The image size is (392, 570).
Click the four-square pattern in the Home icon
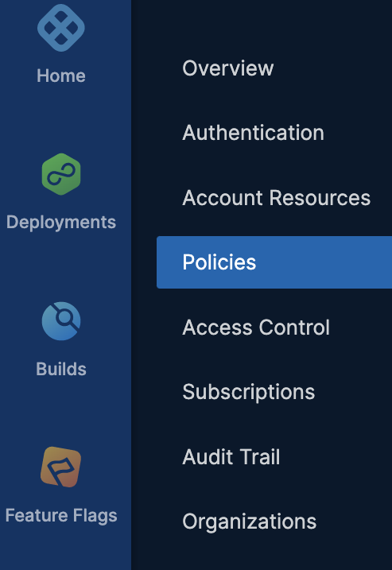click(61, 28)
